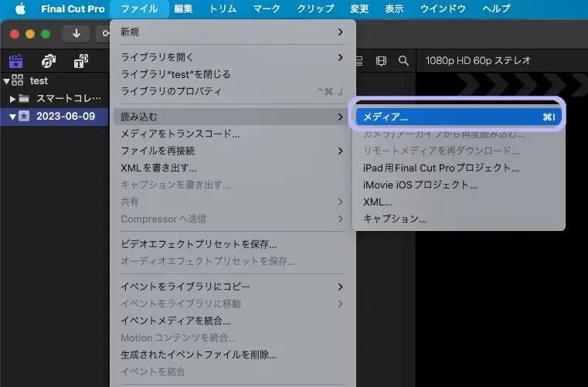588x387 pixels.
Task: Open the Apple menu
Action: 20,8
